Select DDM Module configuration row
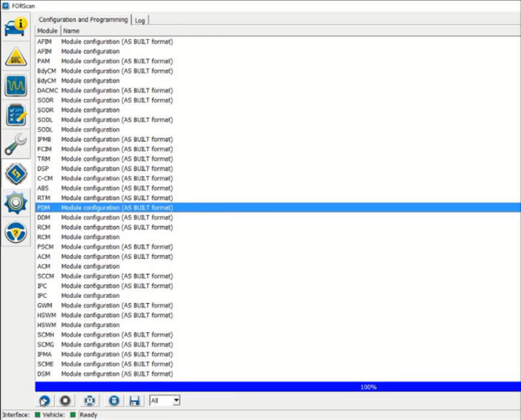This screenshot has width=521, height=420. (x=278, y=217)
